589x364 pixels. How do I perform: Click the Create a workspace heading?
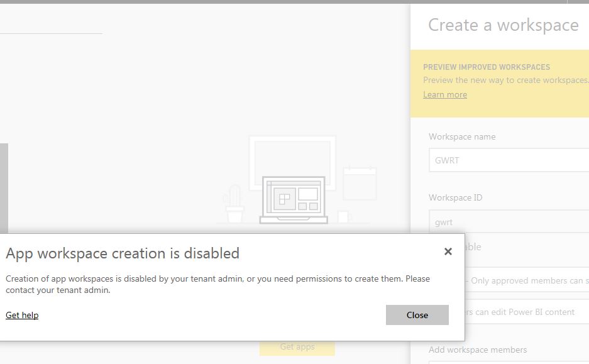coord(504,26)
